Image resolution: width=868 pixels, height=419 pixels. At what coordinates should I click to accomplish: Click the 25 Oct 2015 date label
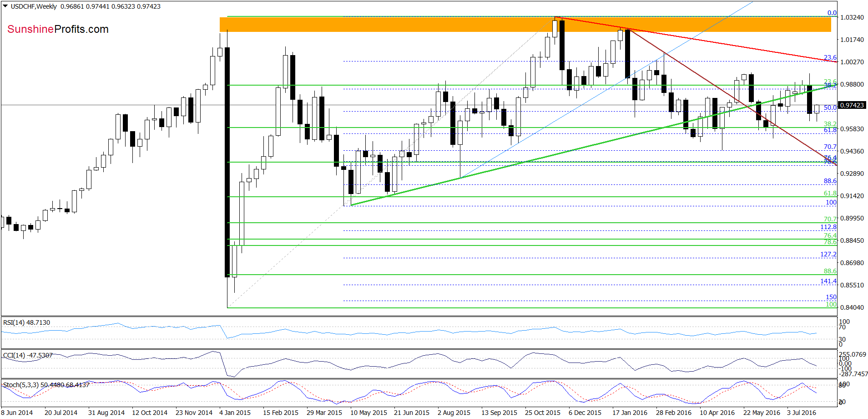[543, 413]
